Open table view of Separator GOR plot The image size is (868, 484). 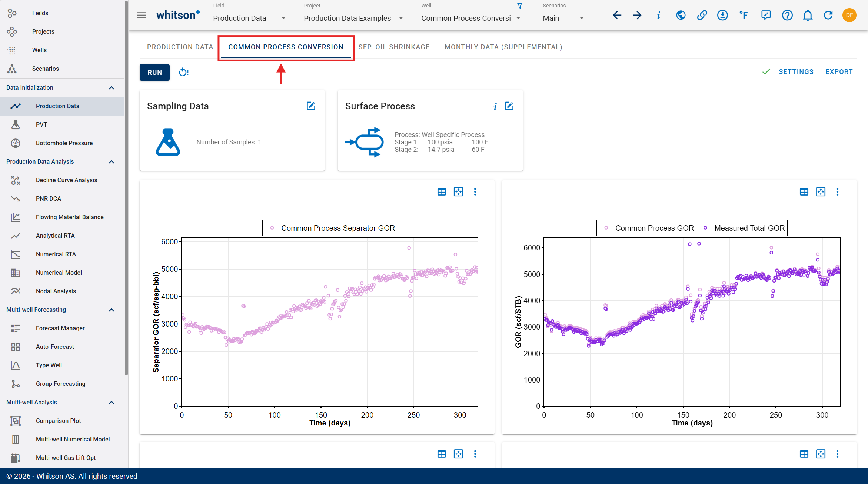click(x=442, y=192)
